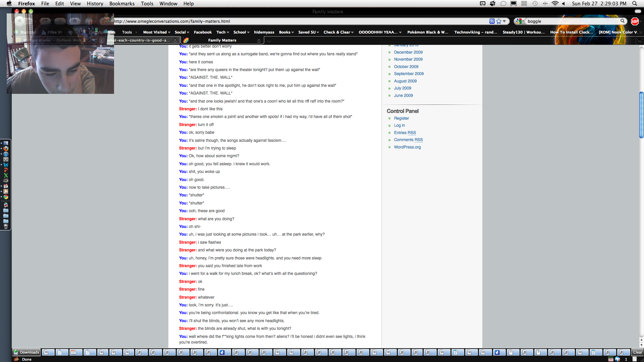Click the Register link in Control Panel
The height and width of the screenshot is (362, 644).
coord(401,118)
